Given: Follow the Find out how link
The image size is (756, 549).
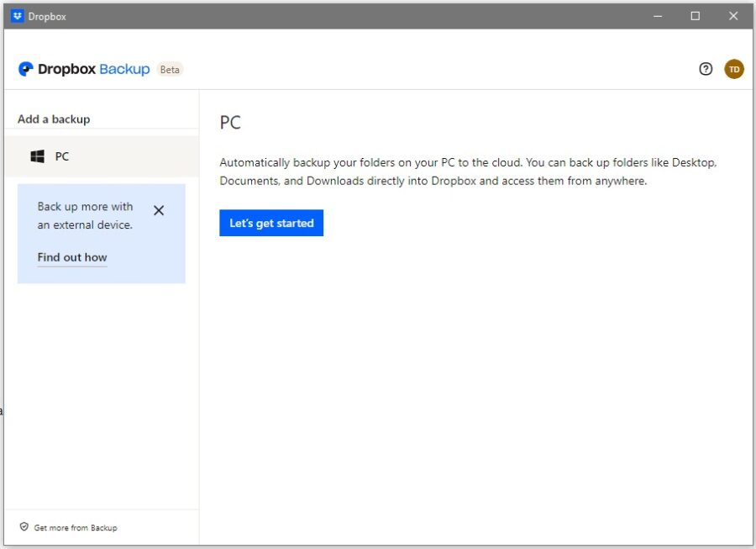Looking at the screenshot, I should pos(72,257).
